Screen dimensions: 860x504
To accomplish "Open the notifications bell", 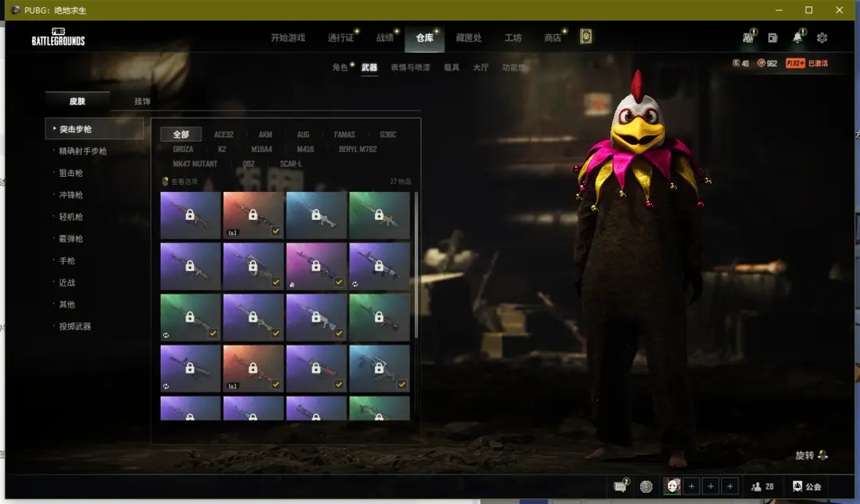I will [797, 37].
